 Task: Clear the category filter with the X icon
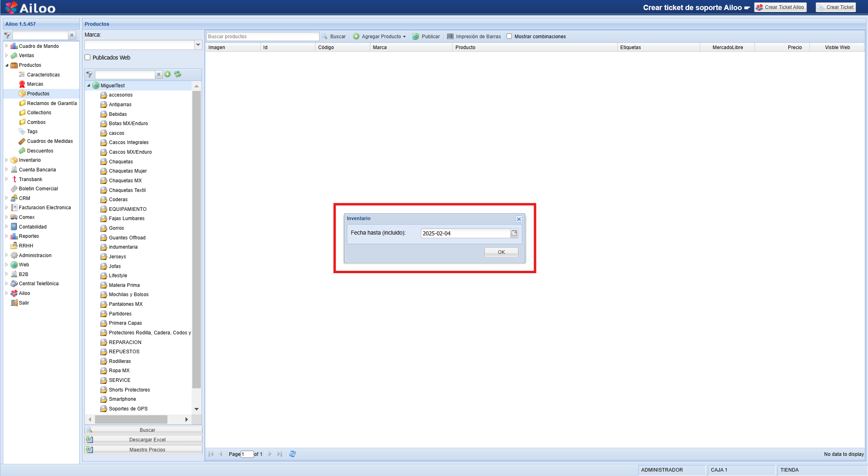pyautogui.click(x=159, y=74)
